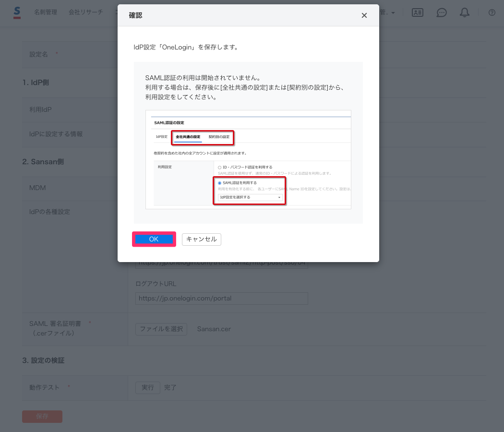The height and width of the screenshot is (432, 504).
Task: Click the 実行 test button
Action: pos(147,388)
